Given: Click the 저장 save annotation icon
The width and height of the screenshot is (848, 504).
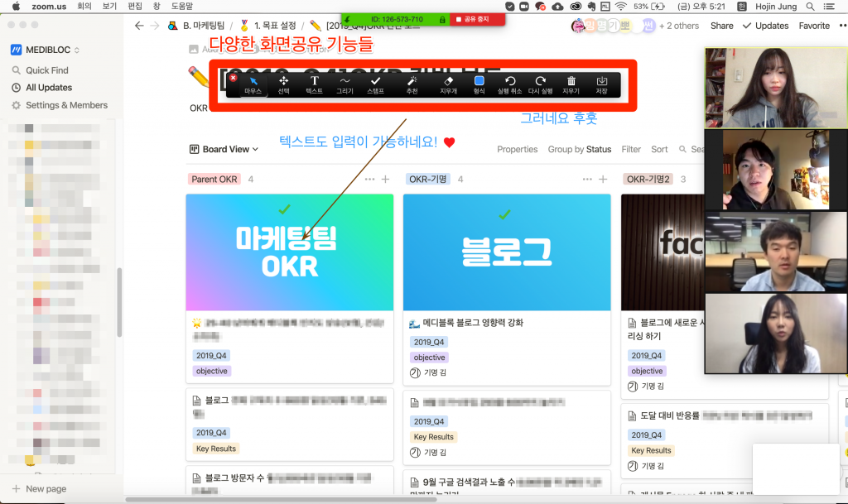Looking at the screenshot, I should (602, 83).
